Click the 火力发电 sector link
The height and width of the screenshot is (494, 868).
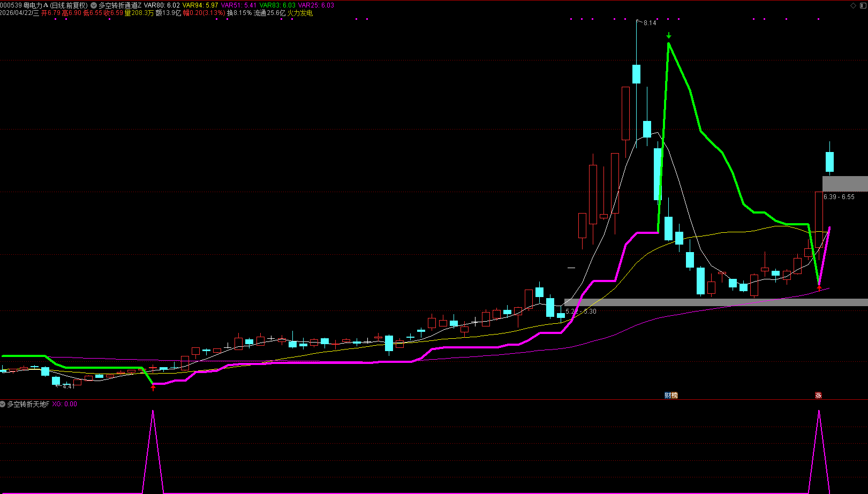300,13
